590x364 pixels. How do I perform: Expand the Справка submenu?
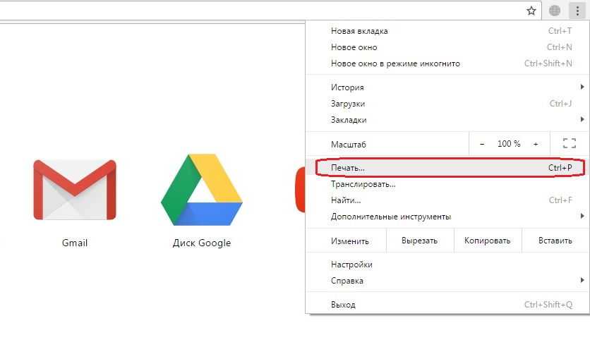pos(447,281)
